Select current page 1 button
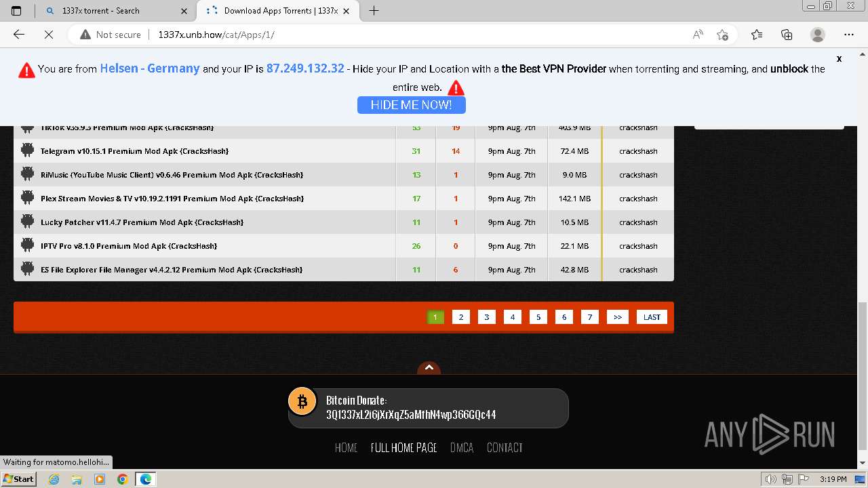 (x=435, y=317)
